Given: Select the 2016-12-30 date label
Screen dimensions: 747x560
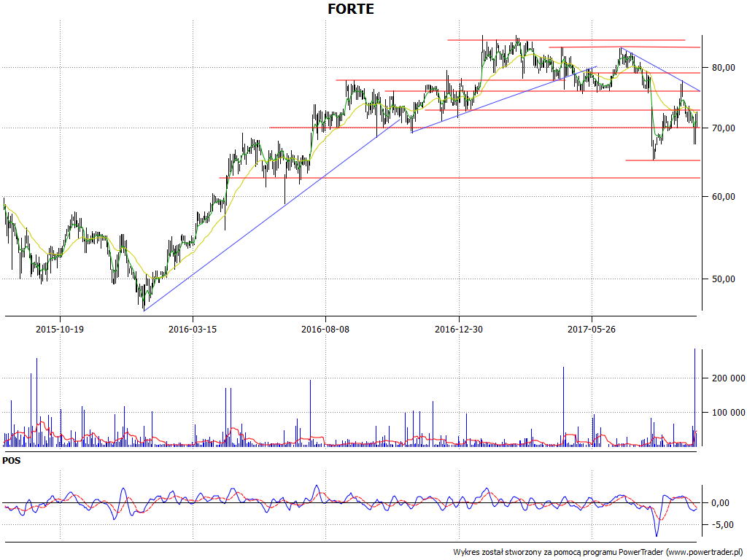Looking at the screenshot, I should (459, 329).
